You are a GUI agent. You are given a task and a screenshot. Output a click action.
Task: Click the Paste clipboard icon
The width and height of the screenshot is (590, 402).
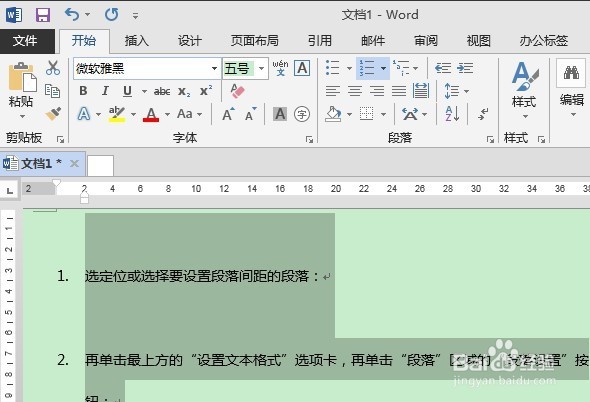coord(22,78)
